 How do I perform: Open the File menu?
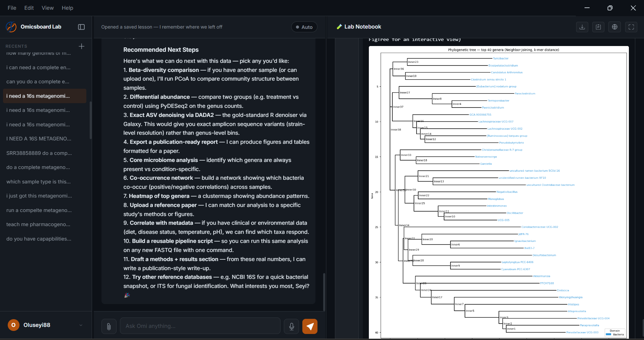click(12, 8)
